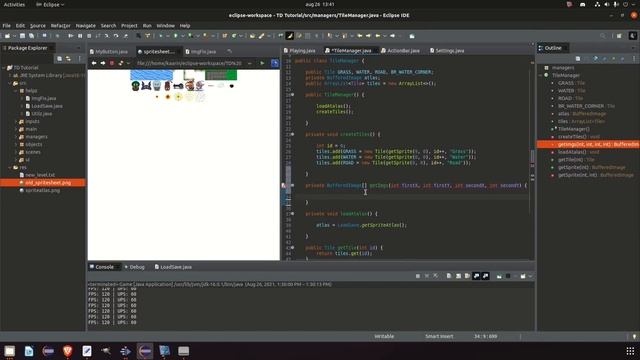
Task: Open the dropdown arrow next to Run icon
Action: [x=182, y=36]
